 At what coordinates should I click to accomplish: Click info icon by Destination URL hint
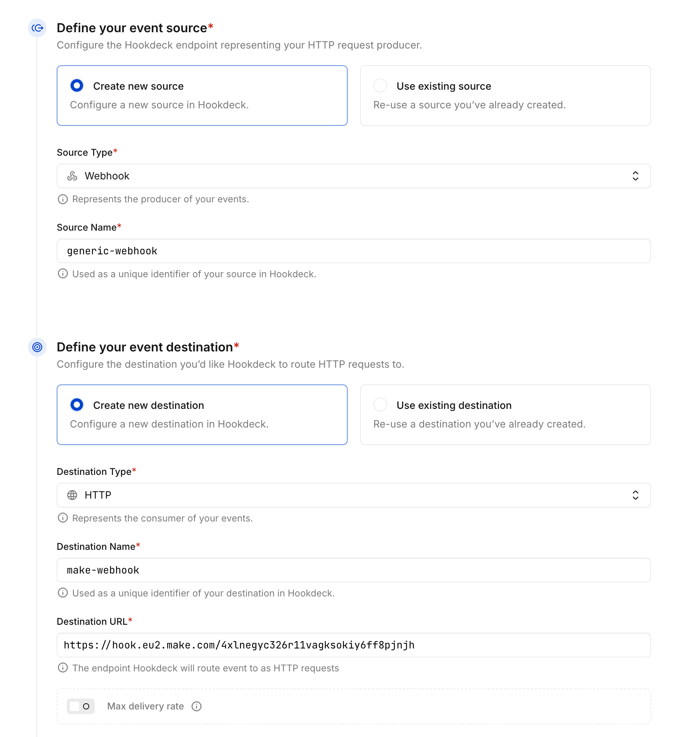click(x=63, y=668)
